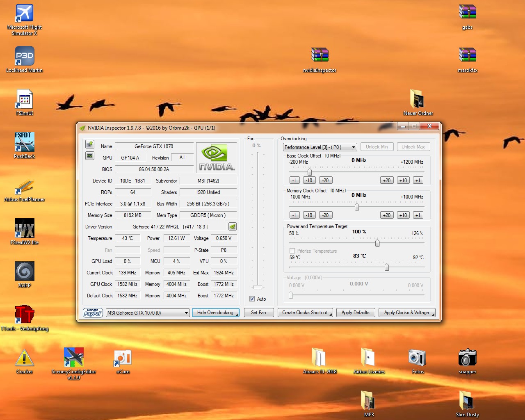
Task: Click the Donate PayPal icon
Action: [x=93, y=313]
